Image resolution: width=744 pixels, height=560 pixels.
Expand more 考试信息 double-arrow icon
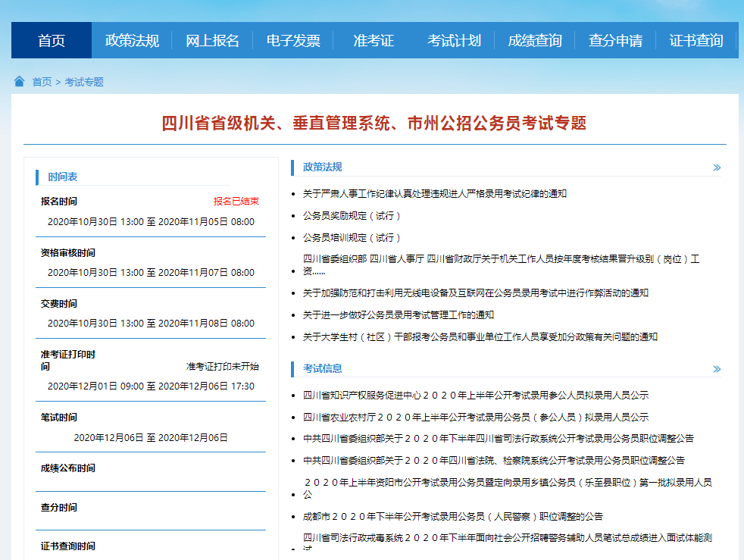tap(717, 369)
